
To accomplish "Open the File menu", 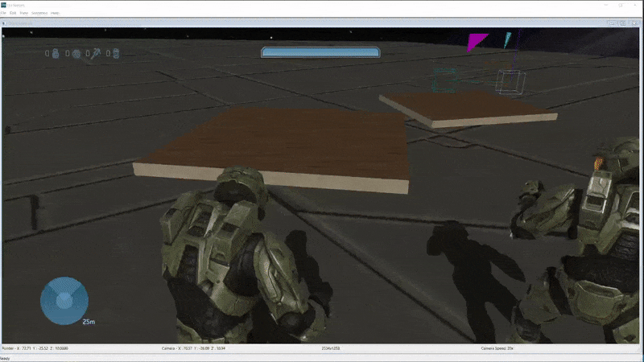I will click(x=3, y=13).
